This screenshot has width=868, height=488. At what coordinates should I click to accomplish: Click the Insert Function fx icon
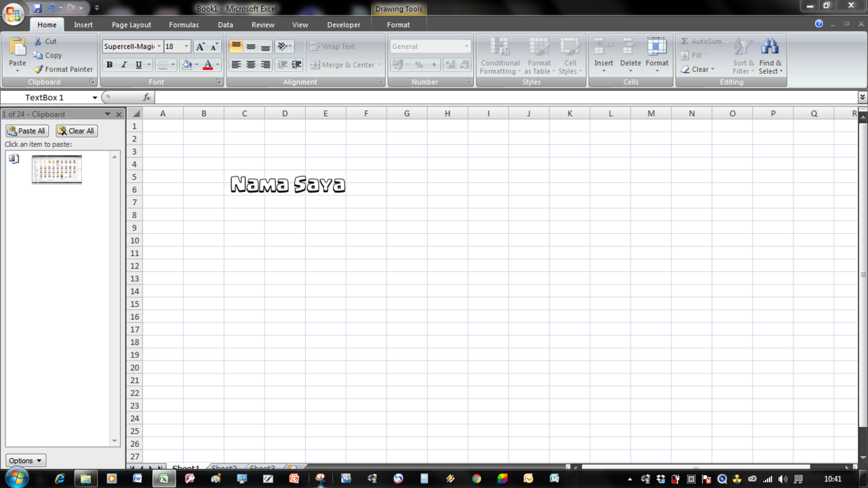tap(146, 98)
